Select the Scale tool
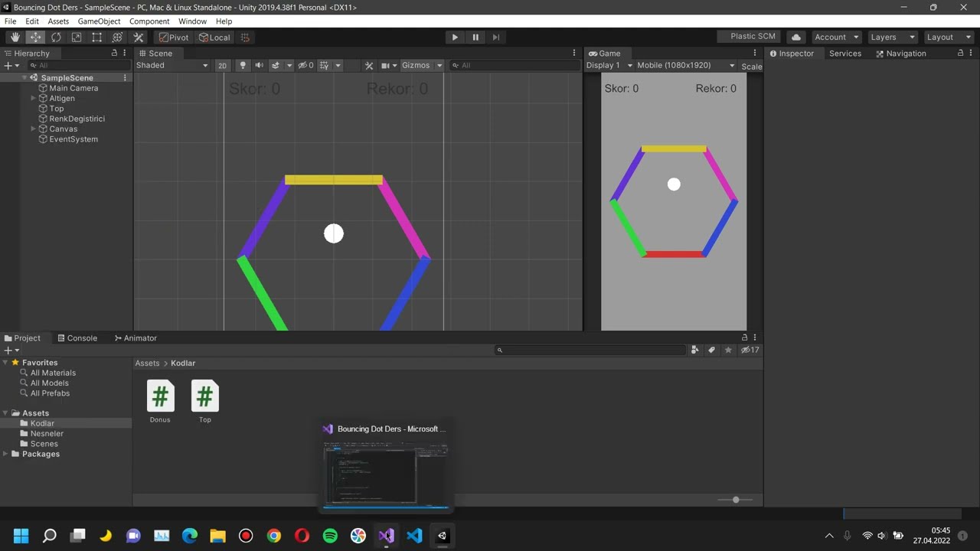 pos(77,37)
